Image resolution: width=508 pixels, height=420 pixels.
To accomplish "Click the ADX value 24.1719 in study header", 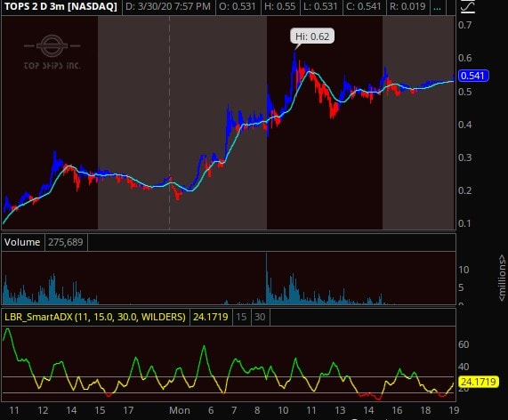I will (211, 317).
